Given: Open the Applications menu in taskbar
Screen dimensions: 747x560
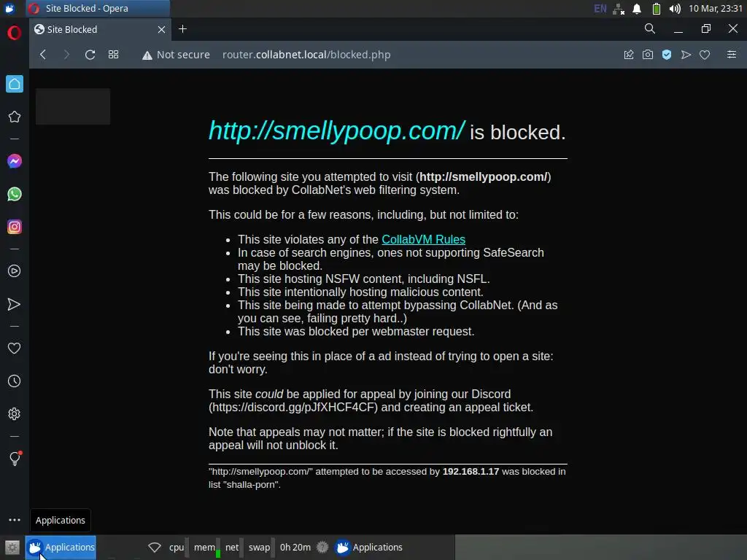Looking at the screenshot, I should 61,547.
